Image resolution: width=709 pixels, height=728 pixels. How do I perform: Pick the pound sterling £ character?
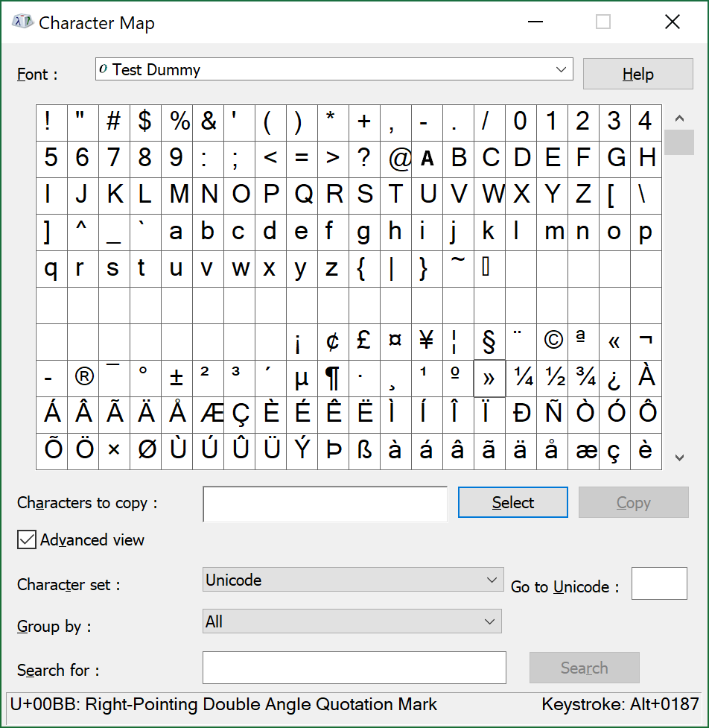364,342
